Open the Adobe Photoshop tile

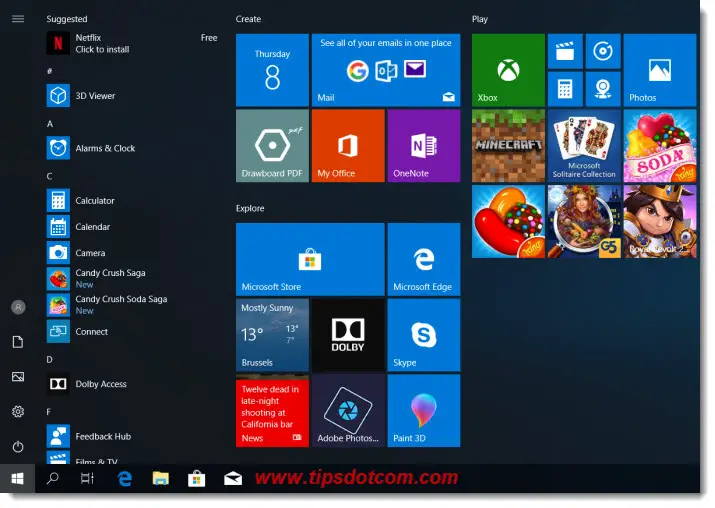click(348, 411)
